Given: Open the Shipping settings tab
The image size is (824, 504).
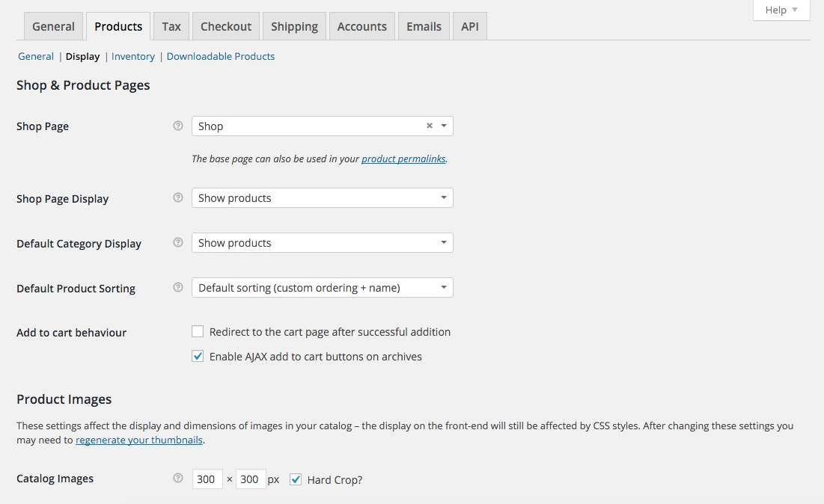Looking at the screenshot, I should click(294, 26).
